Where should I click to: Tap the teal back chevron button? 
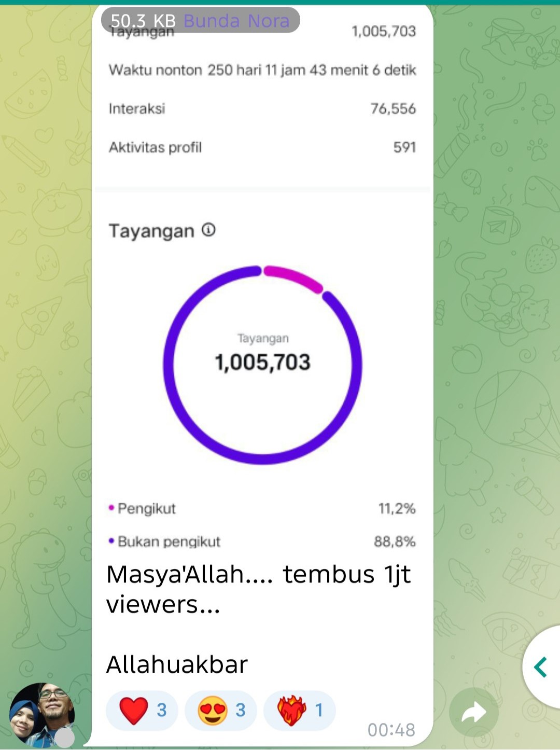pyautogui.click(x=541, y=667)
